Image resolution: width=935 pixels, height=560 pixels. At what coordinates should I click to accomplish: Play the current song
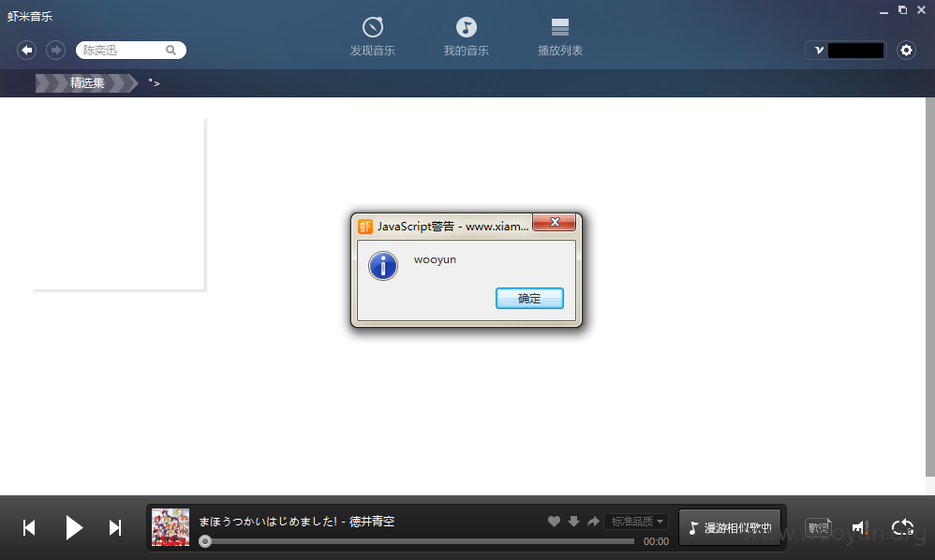tap(73, 528)
